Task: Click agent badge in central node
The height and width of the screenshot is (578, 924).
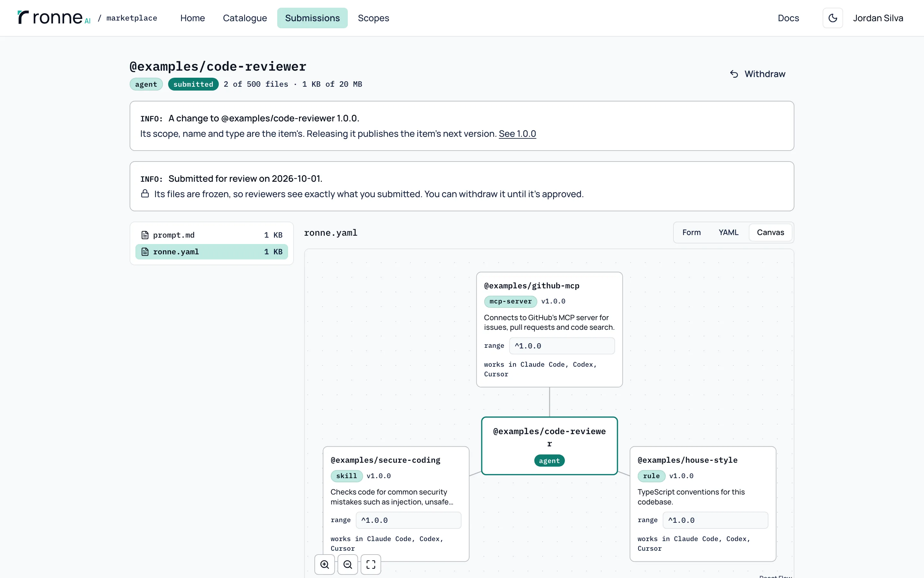Action: tap(549, 461)
